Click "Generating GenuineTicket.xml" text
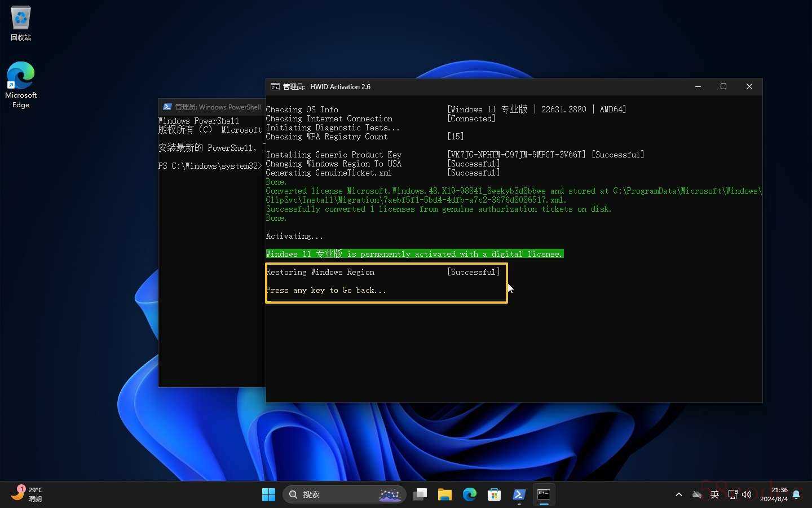This screenshot has height=508, width=812. pyautogui.click(x=329, y=173)
